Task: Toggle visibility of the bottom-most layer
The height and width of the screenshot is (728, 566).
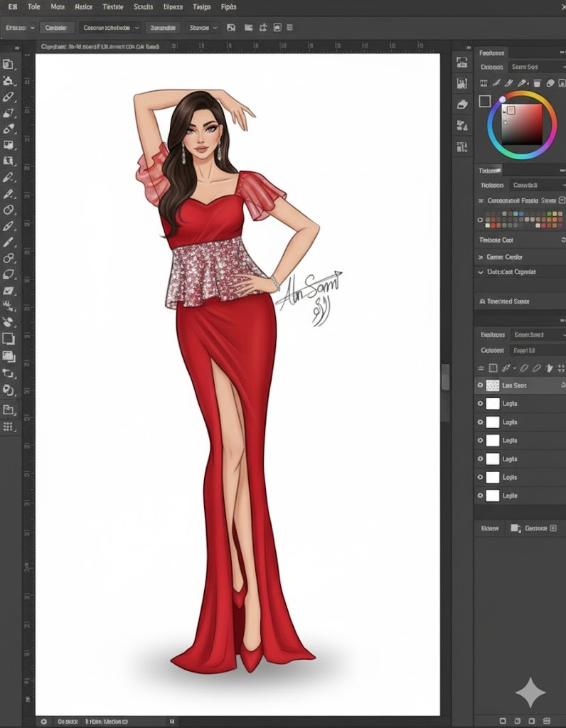Action: click(480, 496)
